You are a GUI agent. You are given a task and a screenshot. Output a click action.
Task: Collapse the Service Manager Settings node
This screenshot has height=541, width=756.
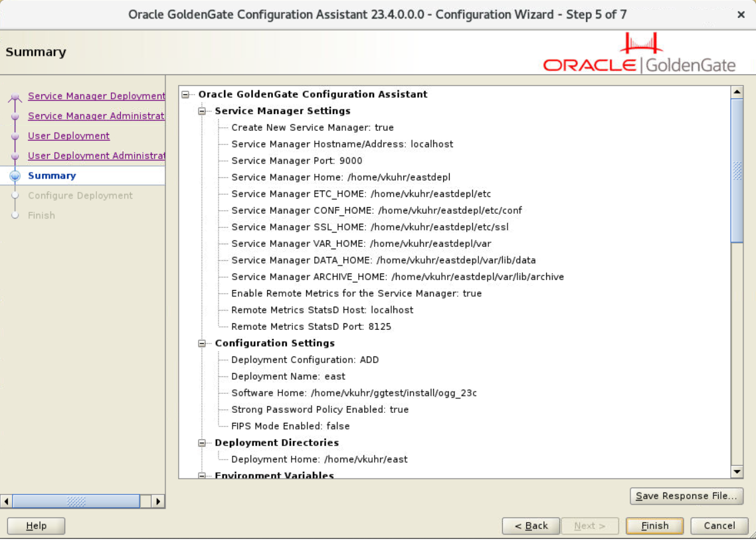pos(202,112)
